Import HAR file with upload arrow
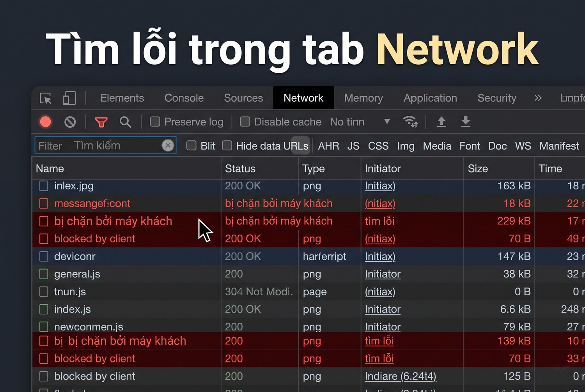 point(441,122)
